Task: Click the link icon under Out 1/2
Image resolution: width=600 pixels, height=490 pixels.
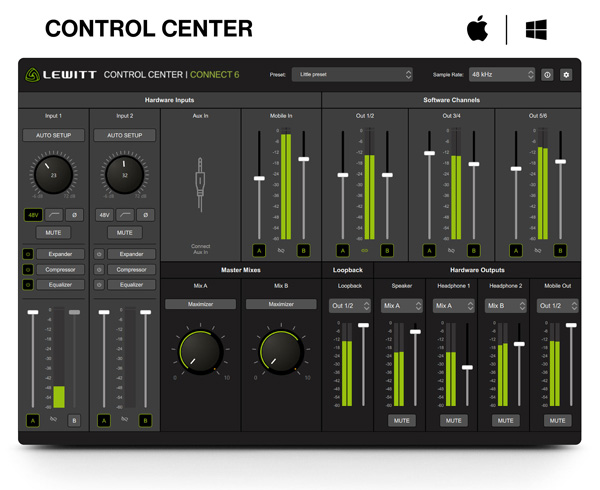Action: [365, 250]
